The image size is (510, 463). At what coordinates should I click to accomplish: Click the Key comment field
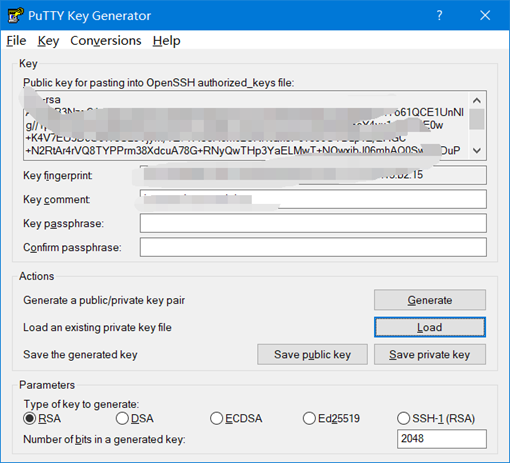[313, 199]
